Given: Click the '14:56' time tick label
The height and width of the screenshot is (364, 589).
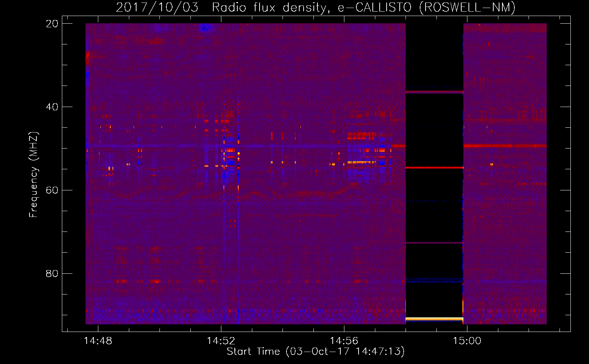Looking at the screenshot, I should (x=344, y=341).
